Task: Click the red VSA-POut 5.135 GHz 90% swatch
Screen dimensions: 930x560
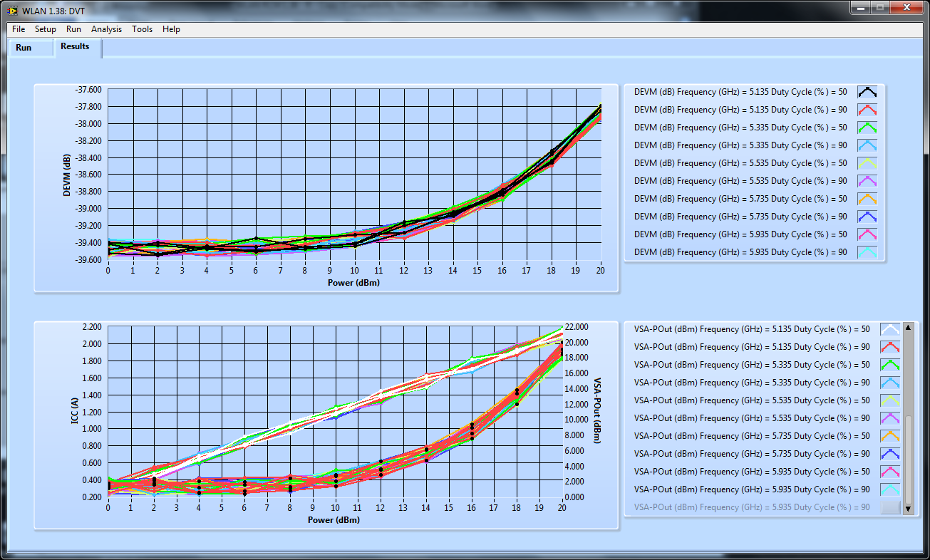Action: pyautogui.click(x=889, y=347)
